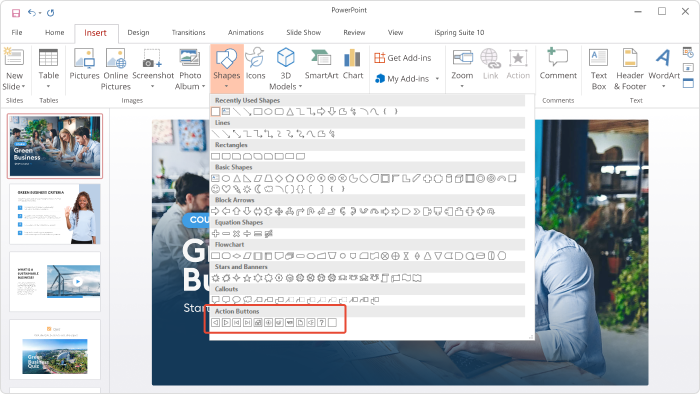Select the Cloud basic shape
The width and height of the screenshot is (700, 394).
(x=268, y=189)
